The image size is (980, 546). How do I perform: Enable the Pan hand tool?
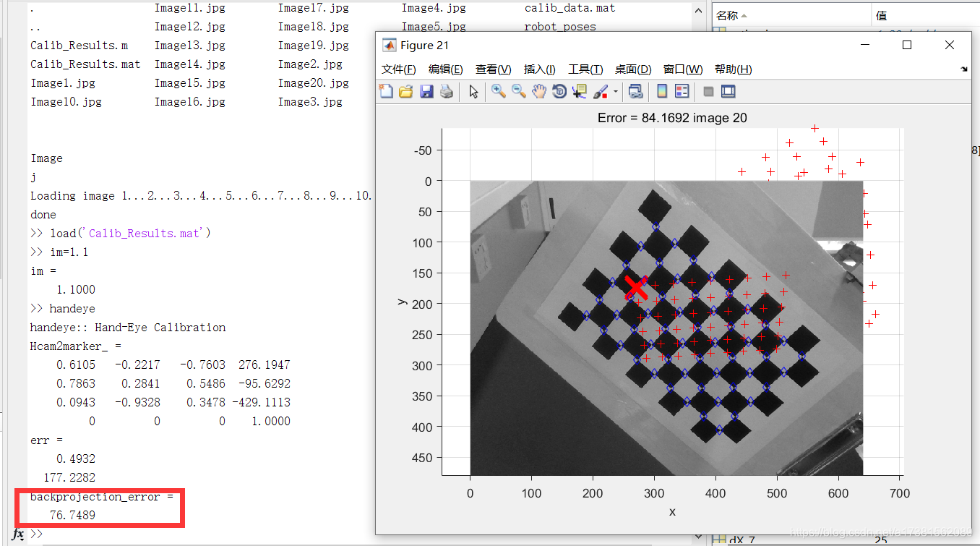538,91
